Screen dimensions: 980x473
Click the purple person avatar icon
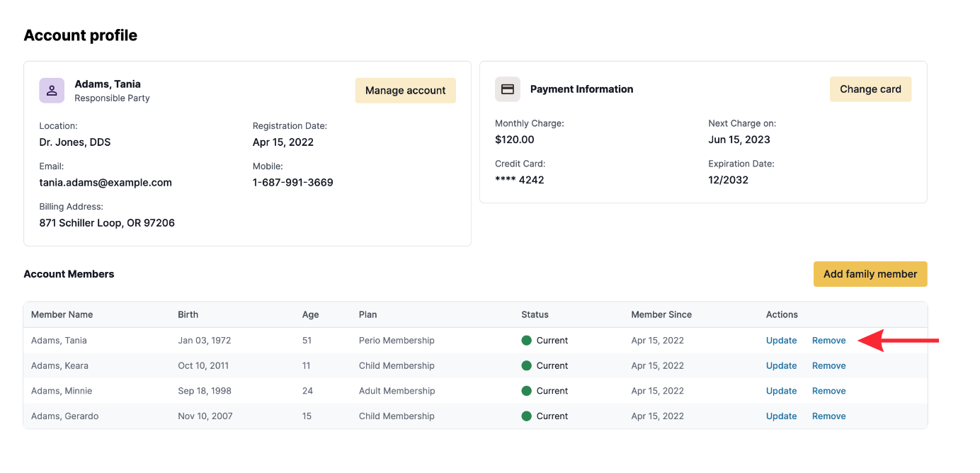(52, 91)
